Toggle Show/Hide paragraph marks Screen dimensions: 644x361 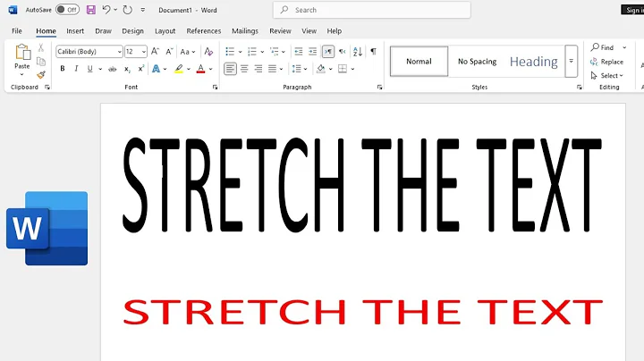click(x=373, y=51)
